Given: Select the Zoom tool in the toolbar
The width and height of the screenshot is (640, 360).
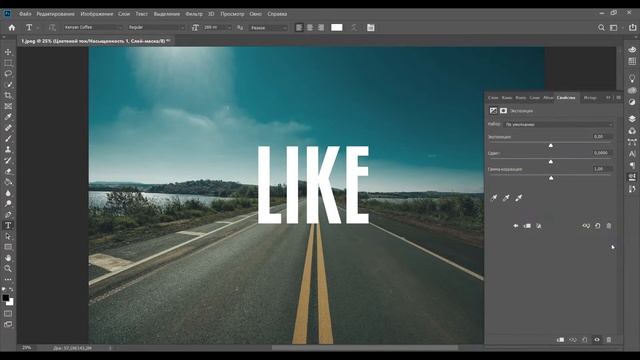Looking at the screenshot, I should (8, 269).
